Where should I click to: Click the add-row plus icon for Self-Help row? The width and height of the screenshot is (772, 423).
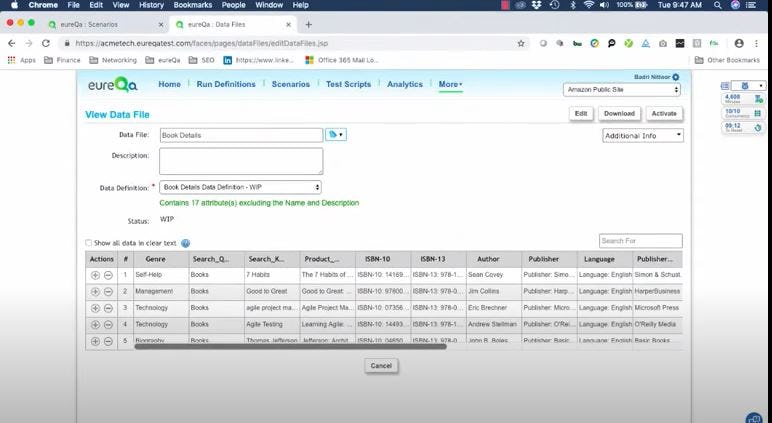pyautogui.click(x=96, y=275)
